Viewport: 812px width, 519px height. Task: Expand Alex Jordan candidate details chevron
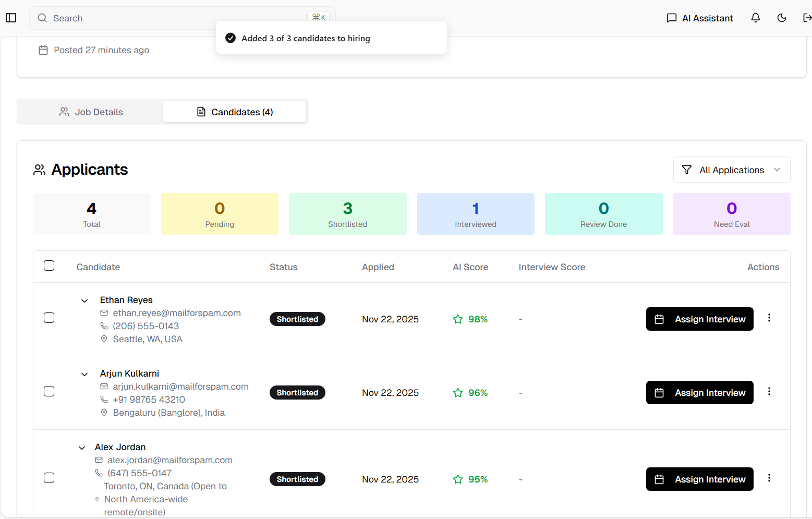(82, 448)
